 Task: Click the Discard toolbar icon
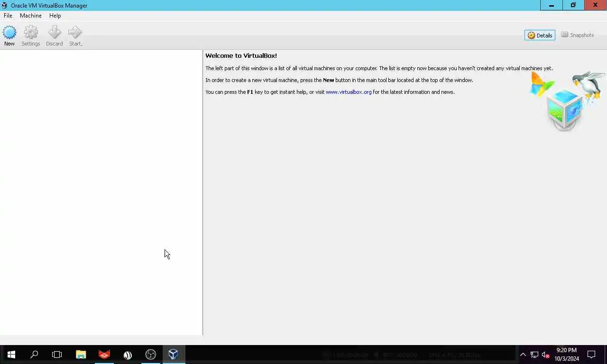click(x=55, y=36)
